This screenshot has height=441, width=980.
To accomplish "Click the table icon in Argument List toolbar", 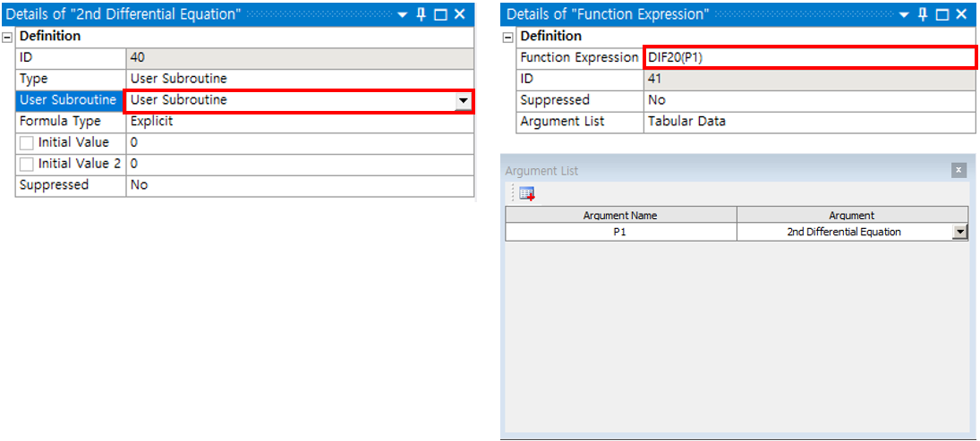I will click(x=526, y=193).
